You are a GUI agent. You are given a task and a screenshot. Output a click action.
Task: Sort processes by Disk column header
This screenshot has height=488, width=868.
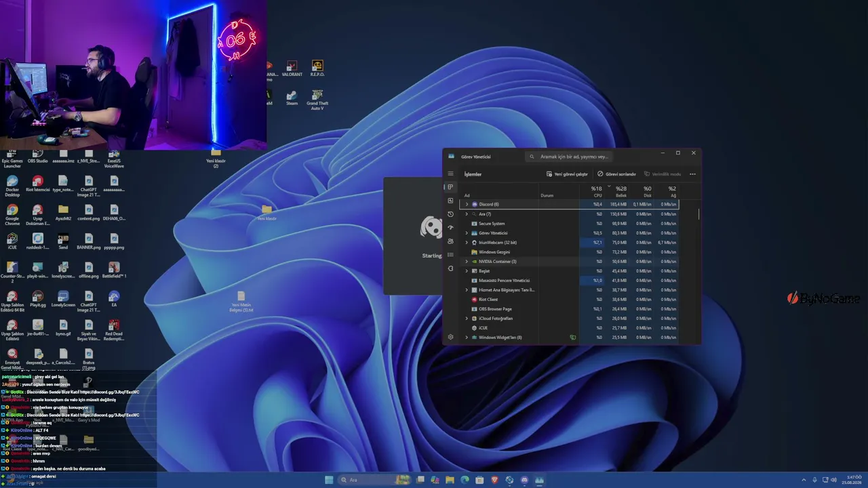pos(646,192)
